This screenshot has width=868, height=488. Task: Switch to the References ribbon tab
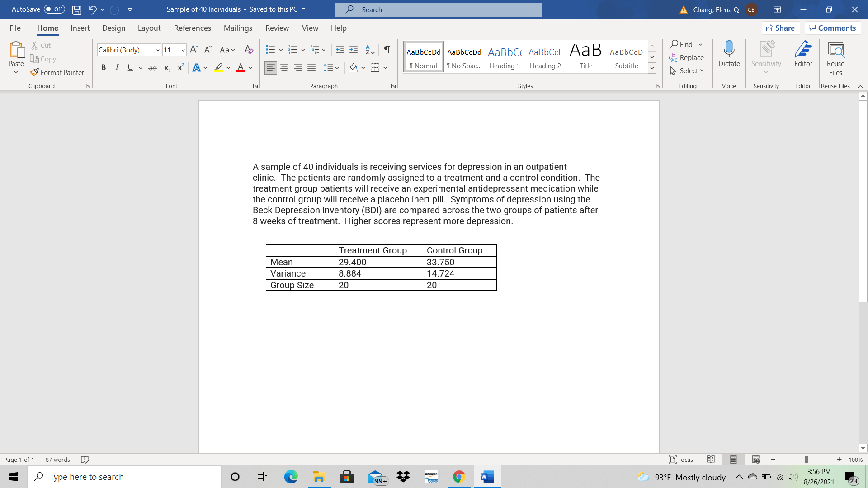point(193,28)
